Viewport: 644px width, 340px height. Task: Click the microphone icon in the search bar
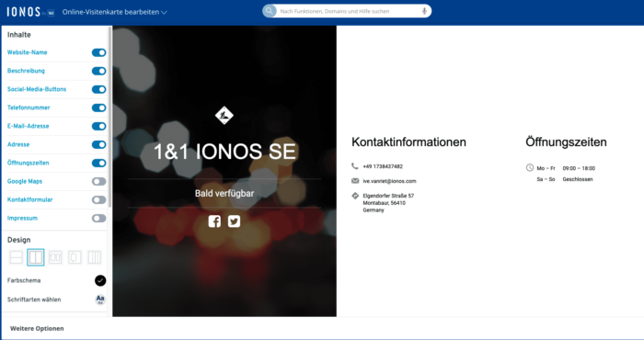[424, 11]
